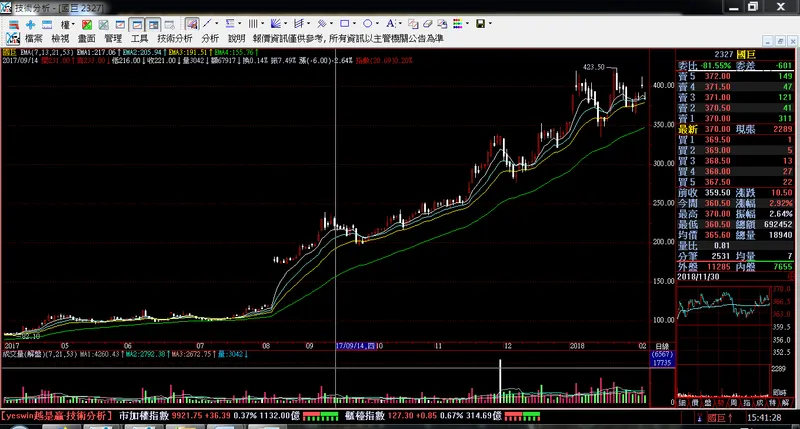This screenshot has width=800, height=429.
Task: Open the rectangle tool dropdown arrow
Action: point(354,23)
